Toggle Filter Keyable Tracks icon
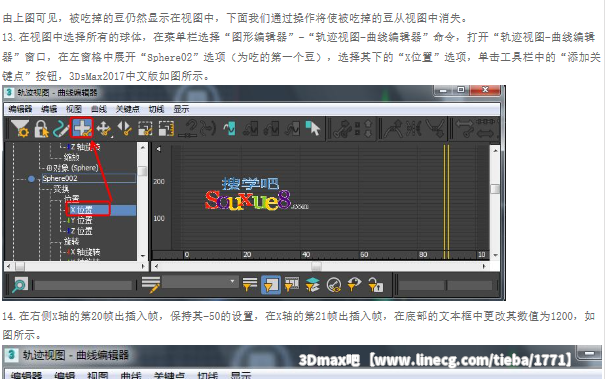 click(x=334, y=285)
